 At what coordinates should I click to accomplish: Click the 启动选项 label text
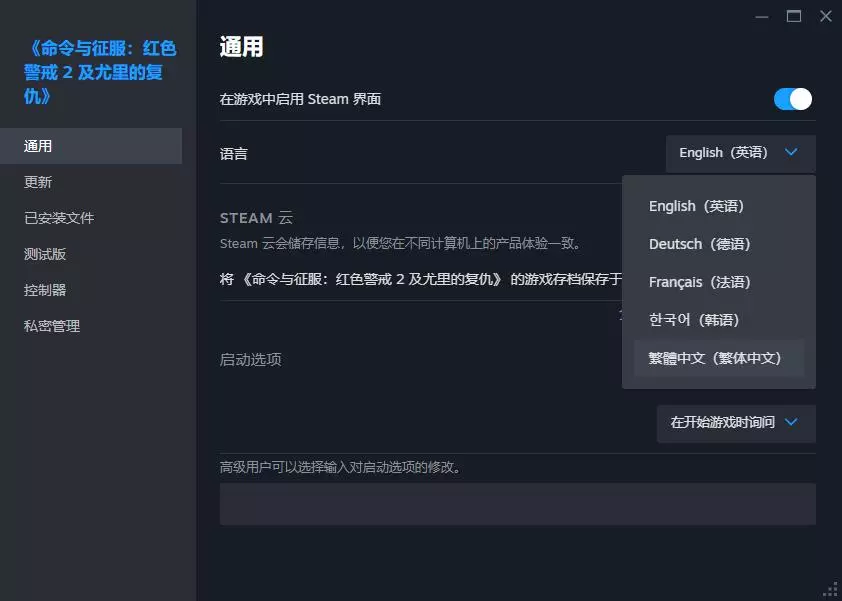pyautogui.click(x=251, y=359)
